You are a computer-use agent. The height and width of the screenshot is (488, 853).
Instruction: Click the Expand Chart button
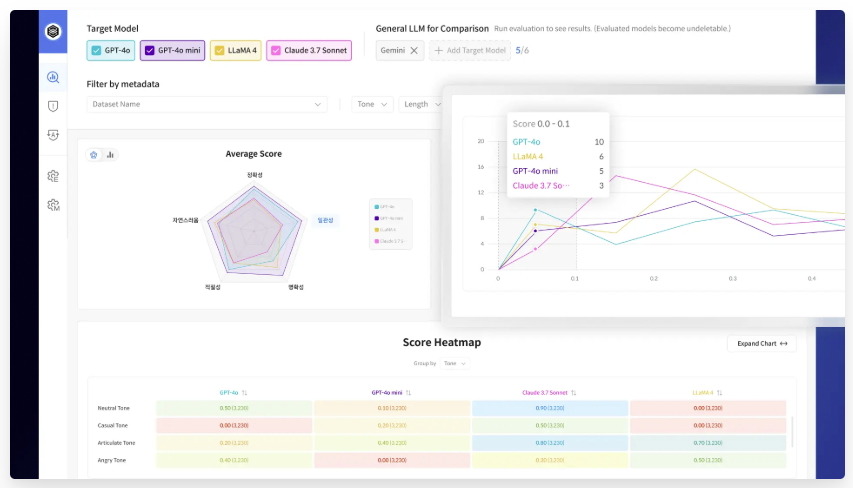click(x=761, y=343)
